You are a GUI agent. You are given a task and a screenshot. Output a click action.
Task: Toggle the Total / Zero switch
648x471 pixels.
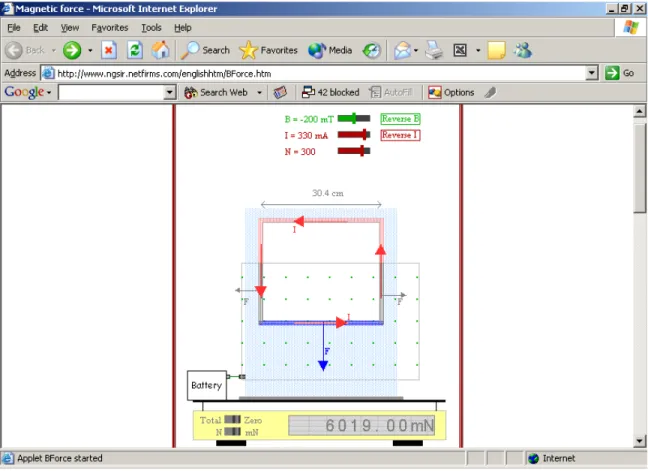click(232, 420)
